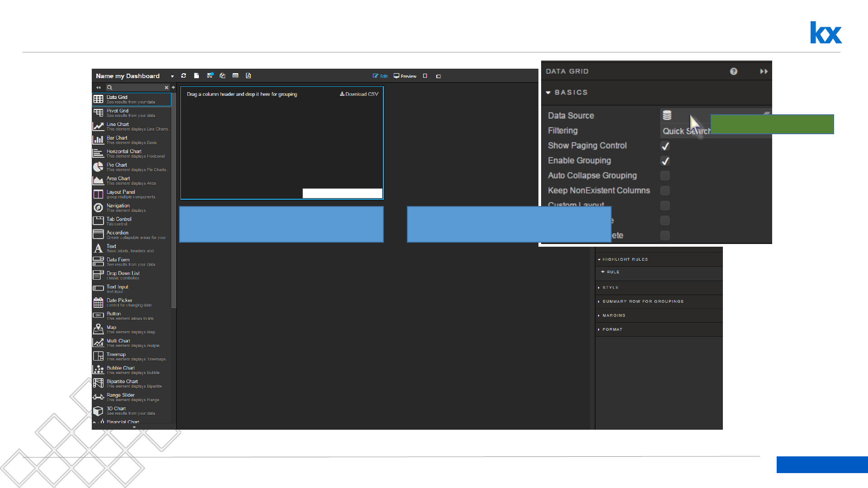
Task: Switch to Edit mode
Action: [380, 76]
